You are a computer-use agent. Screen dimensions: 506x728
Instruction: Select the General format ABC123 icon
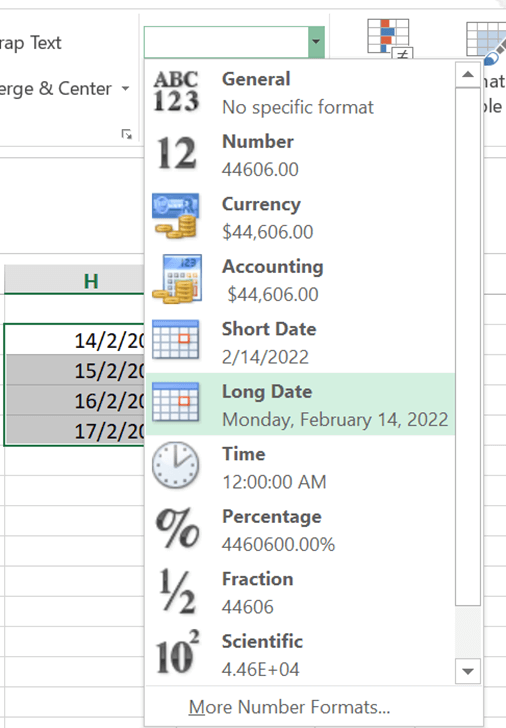(176, 92)
